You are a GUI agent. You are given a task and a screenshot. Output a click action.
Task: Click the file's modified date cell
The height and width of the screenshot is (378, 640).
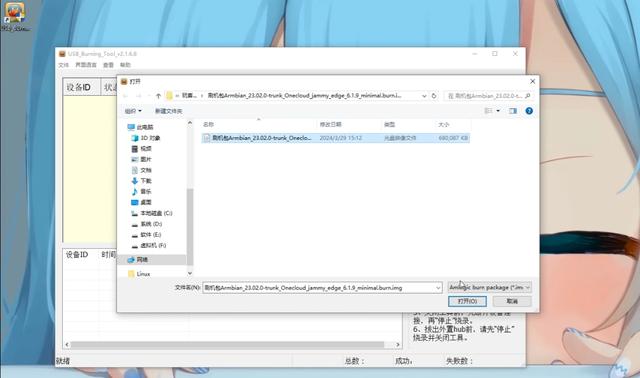pos(340,138)
